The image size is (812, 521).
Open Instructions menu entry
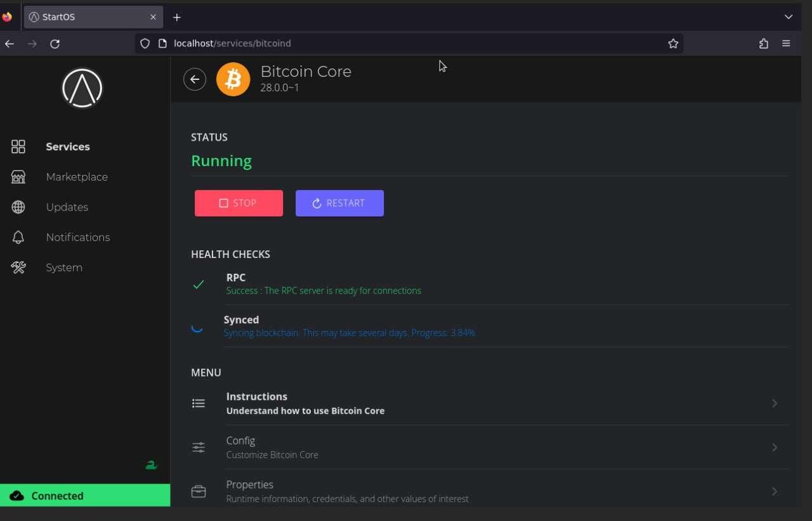pyautogui.click(x=490, y=403)
